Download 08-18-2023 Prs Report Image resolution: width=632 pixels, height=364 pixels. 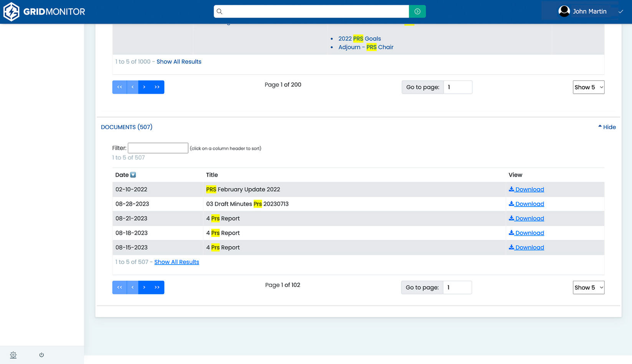(x=526, y=233)
